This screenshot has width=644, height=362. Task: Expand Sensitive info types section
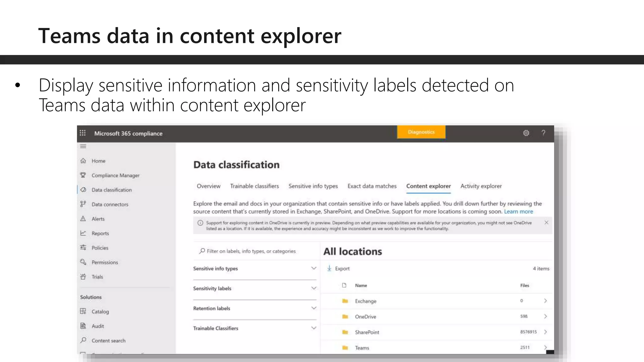314,268
